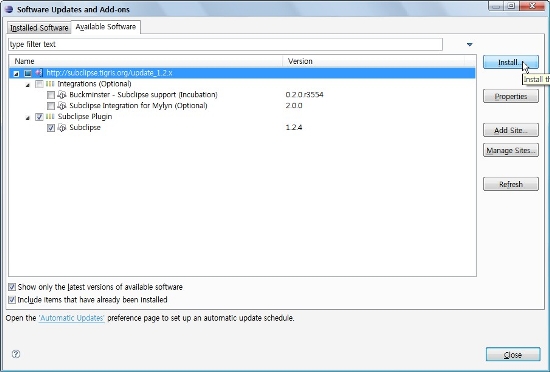The image size is (550, 372).
Task: Click the Install... button
Action: tap(511, 62)
